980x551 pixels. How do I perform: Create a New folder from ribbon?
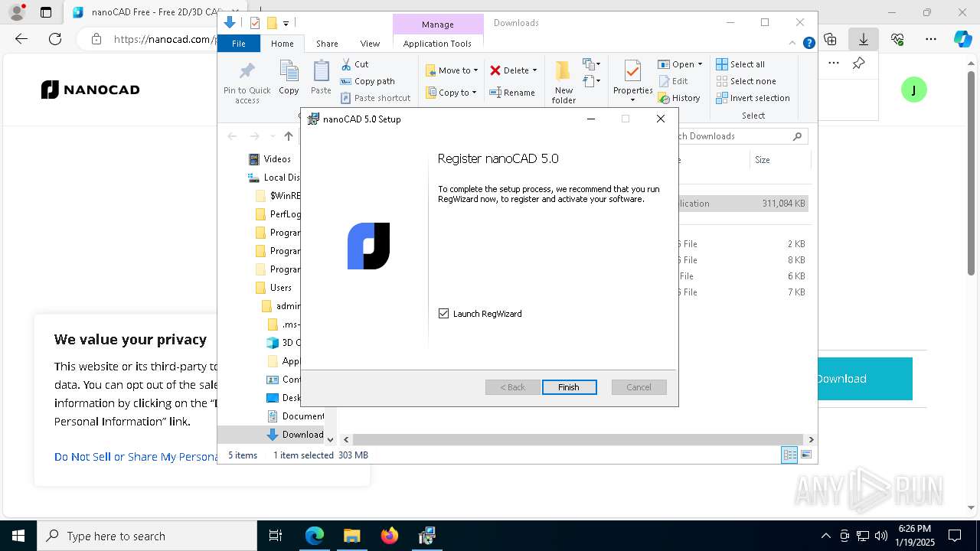point(563,82)
